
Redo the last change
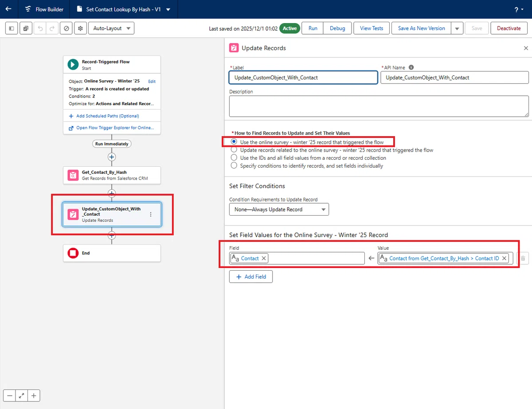(x=52, y=28)
